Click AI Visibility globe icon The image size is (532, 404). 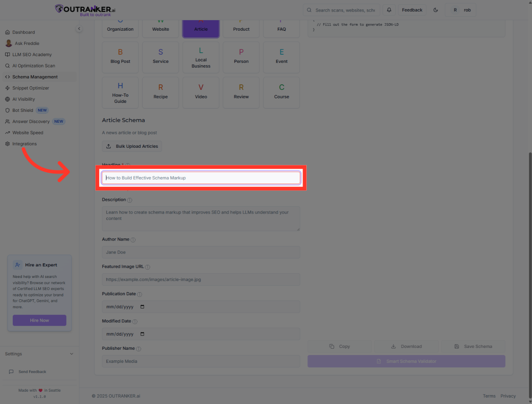pos(7,100)
